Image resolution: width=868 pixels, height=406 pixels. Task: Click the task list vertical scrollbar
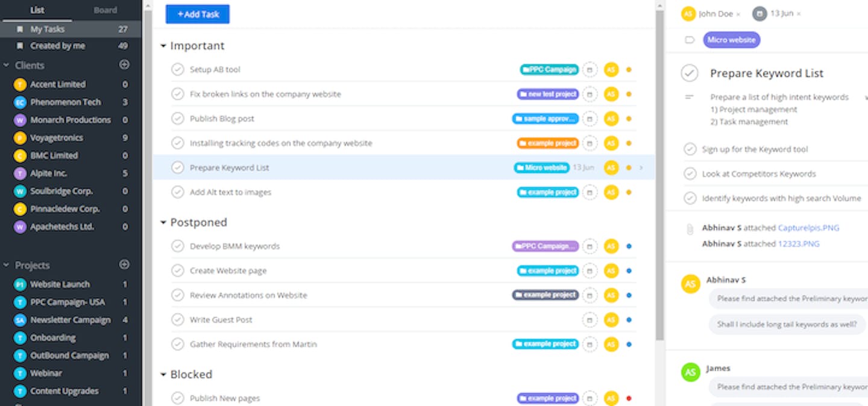click(660, 175)
